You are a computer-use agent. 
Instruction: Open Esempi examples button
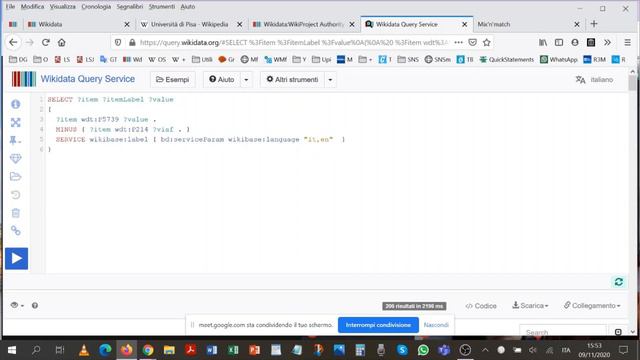tap(173, 80)
